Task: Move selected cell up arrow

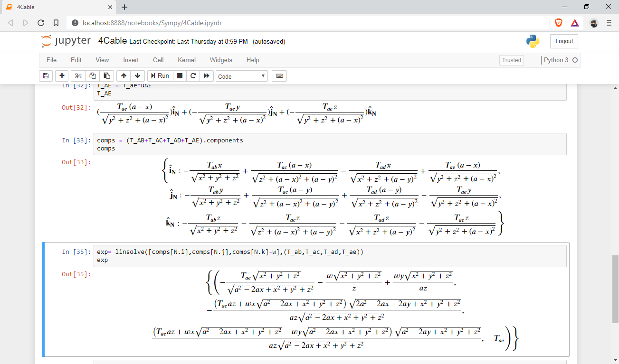Action: point(124,76)
